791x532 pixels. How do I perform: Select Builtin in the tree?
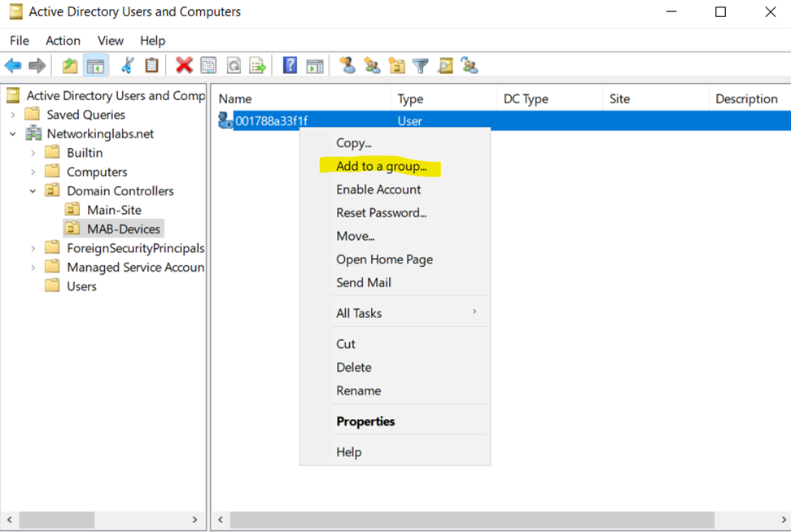[85, 152]
